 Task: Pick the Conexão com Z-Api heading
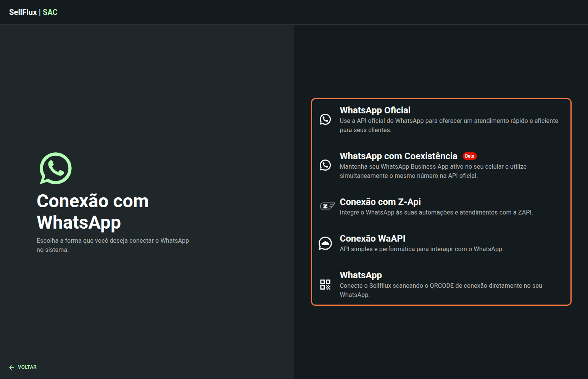[x=380, y=202]
